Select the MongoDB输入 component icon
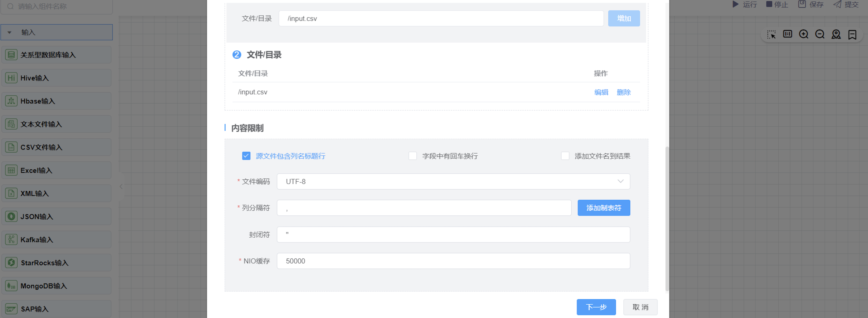868x318 pixels. tap(11, 286)
